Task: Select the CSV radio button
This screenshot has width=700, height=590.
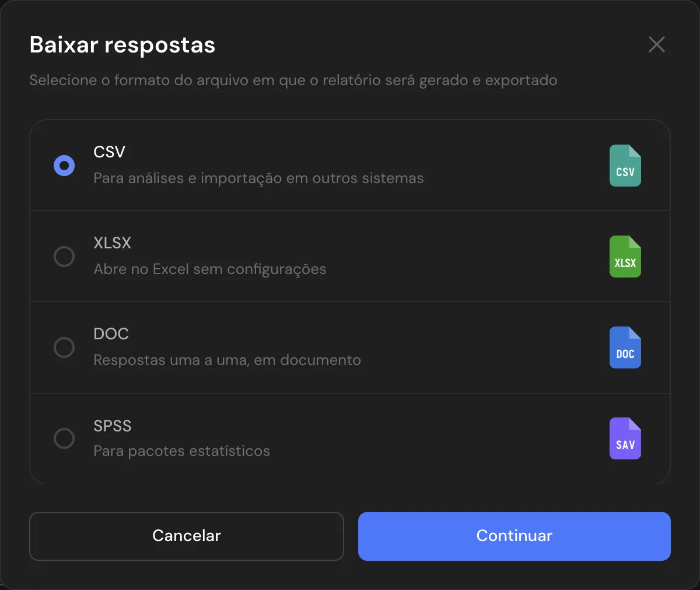Action: 64,166
